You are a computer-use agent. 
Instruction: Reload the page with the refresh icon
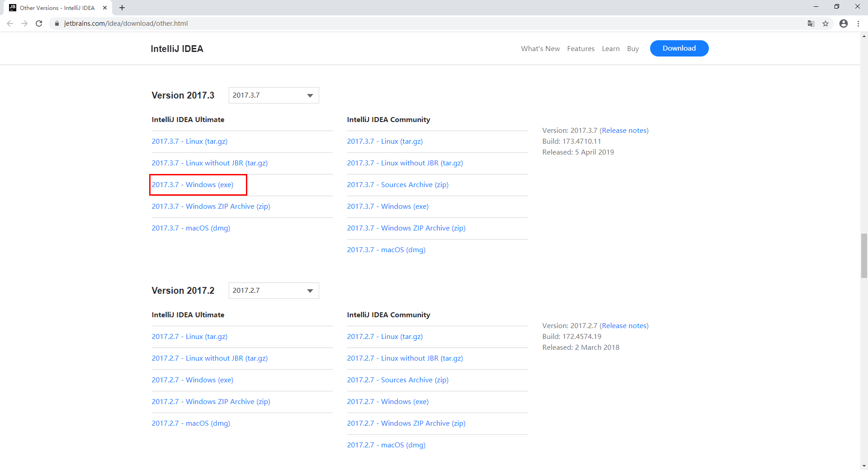(x=39, y=23)
